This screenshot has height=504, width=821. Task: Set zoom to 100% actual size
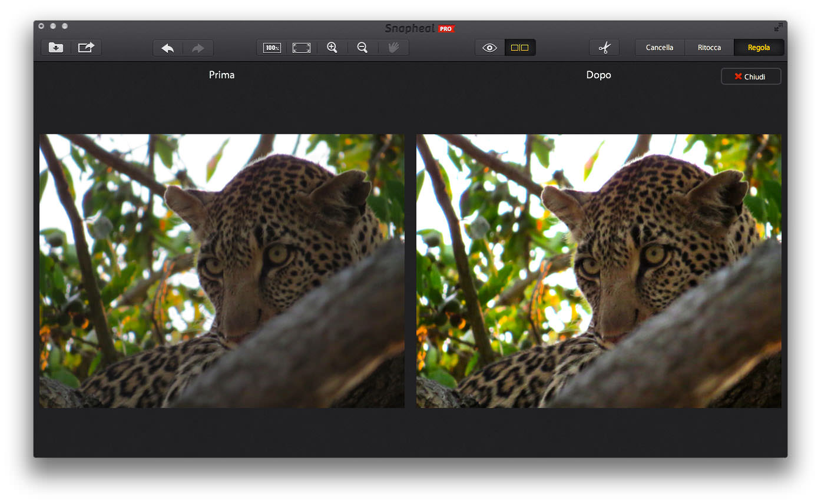pos(272,48)
